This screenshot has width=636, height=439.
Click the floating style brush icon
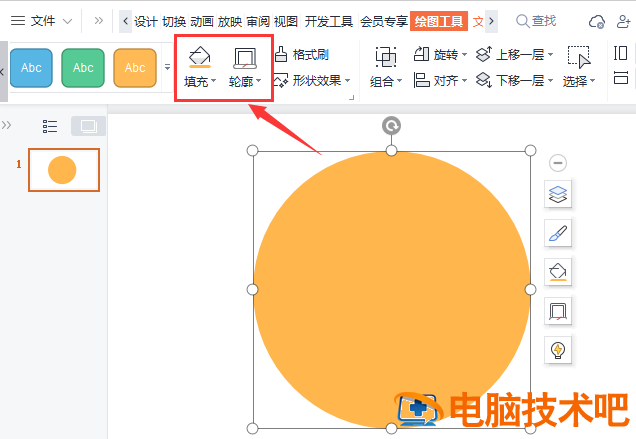click(558, 233)
